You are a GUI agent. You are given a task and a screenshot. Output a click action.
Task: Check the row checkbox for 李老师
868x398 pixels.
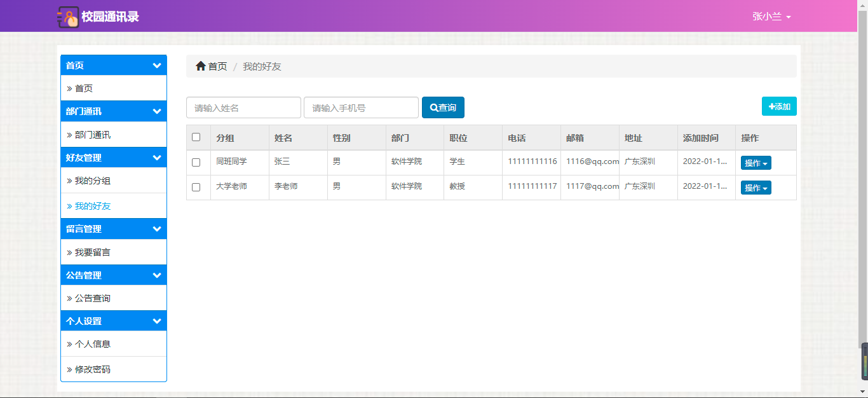196,187
